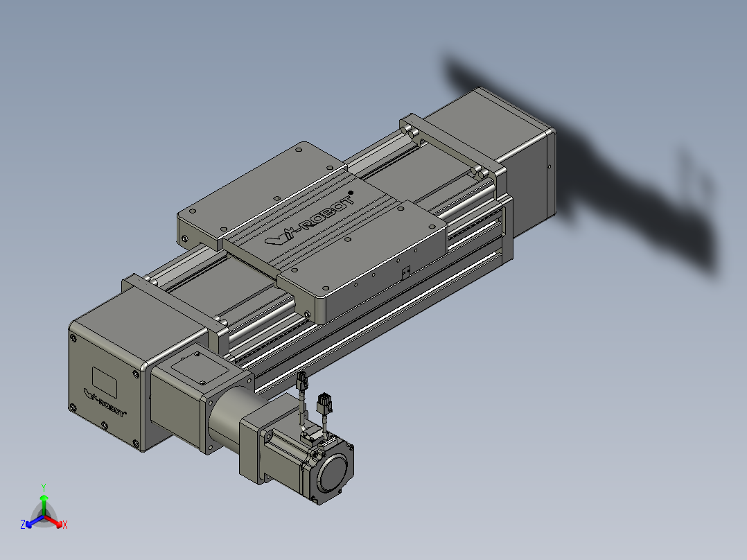Select the i-ROBOT logo on the slider carriage
The height and width of the screenshot is (560, 747).
tap(309, 218)
